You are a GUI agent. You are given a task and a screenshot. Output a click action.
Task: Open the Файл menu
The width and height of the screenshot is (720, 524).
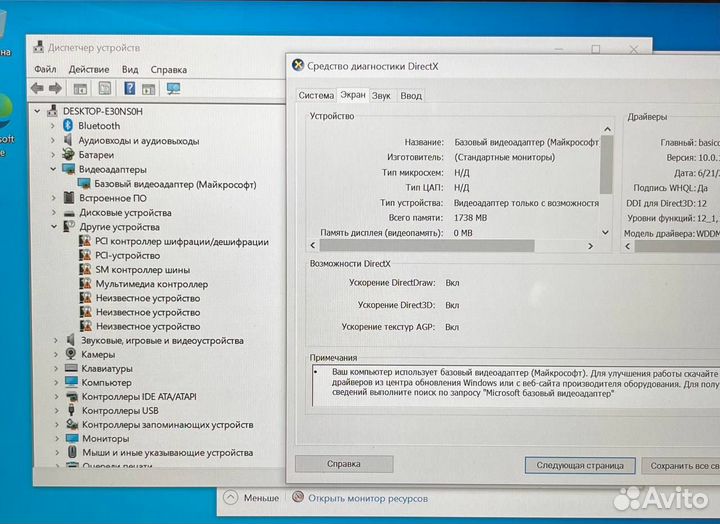[x=45, y=69]
